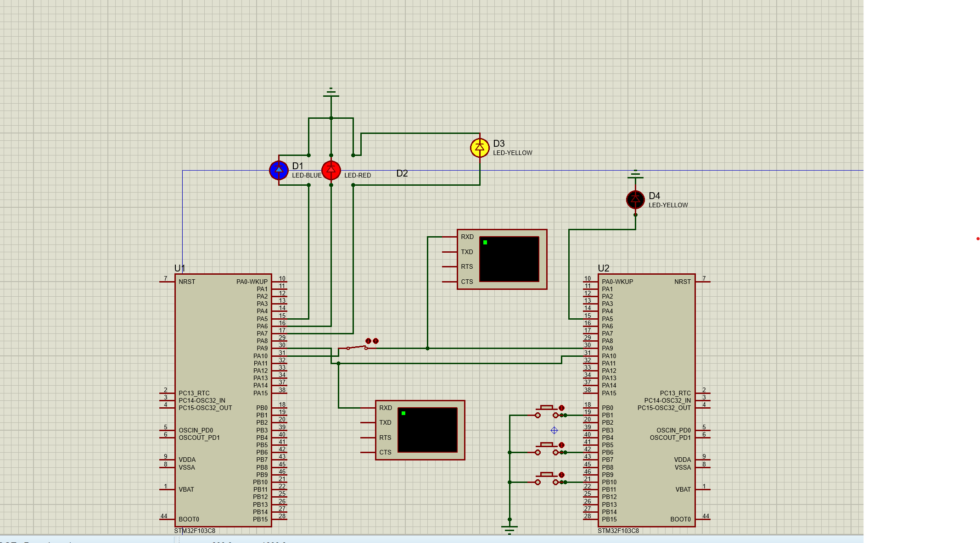Click the RXD pin of the upper terminal
980x543 pixels.
pyautogui.click(x=450, y=237)
